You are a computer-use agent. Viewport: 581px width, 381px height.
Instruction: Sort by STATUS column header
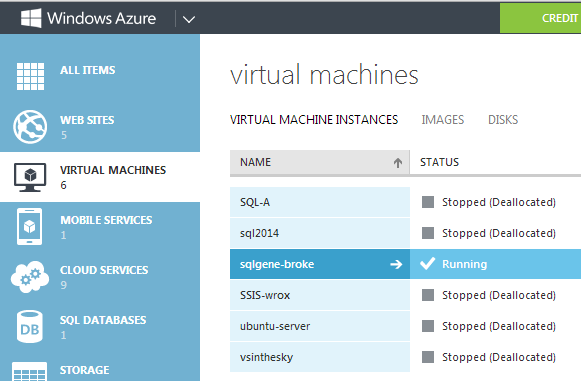point(439,162)
